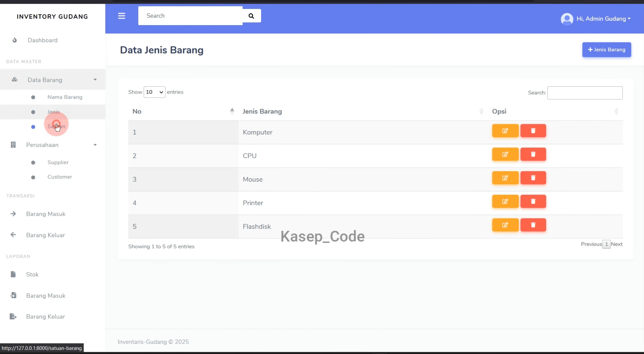Viewport: 644px width, 354px height.
Task: Go to the Next page
Action: [x=617, y=244]
